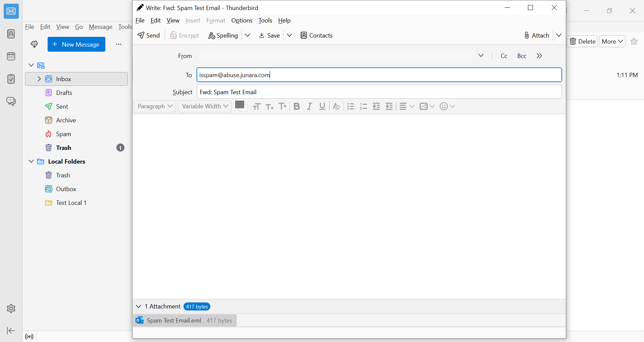Select the Spam folder
Image resolution: width=644 pixels, height=342 pixels.
click(76, 134)
